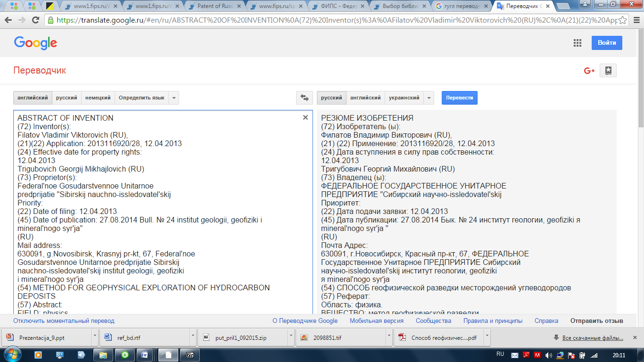Expand the target language dropdown arrow
644x362 pixels.
coord(429,98)
